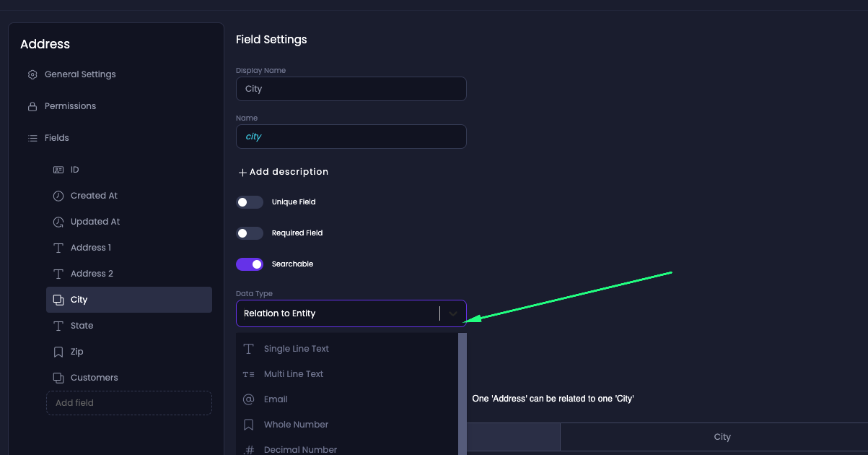
Task: Click the Add field input box
Action: tap(129, 403)
